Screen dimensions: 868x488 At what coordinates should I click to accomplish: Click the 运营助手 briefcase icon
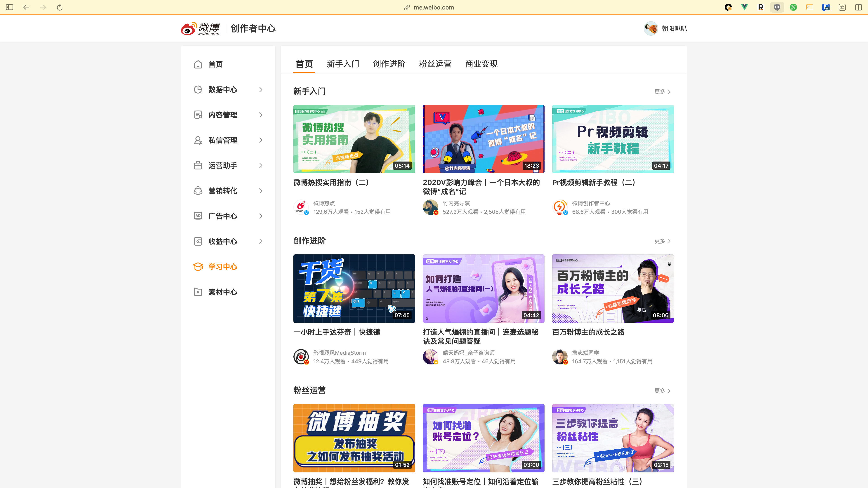click(x=198, y=165)
